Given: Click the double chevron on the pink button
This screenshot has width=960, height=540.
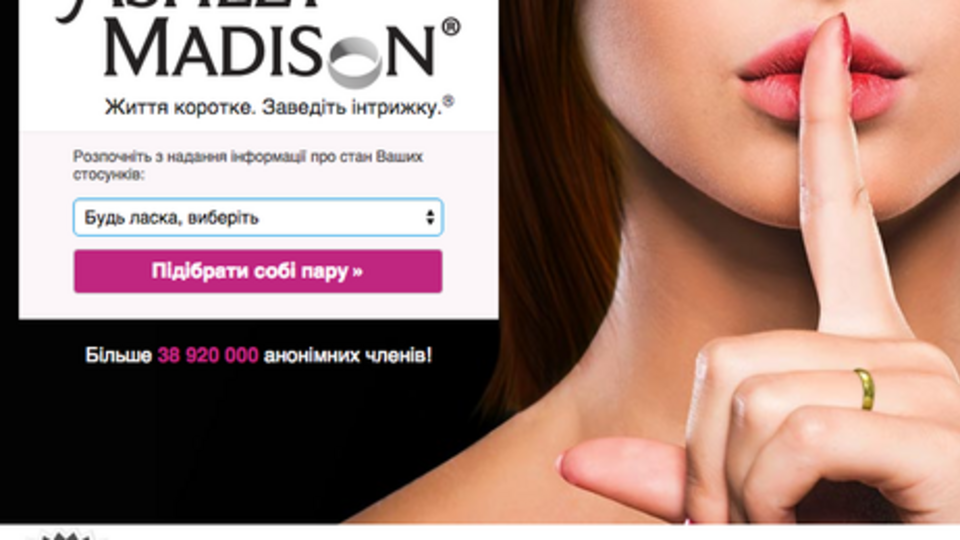Looking at the screenshot, I should pyautogui.click(x=358, y=272).
